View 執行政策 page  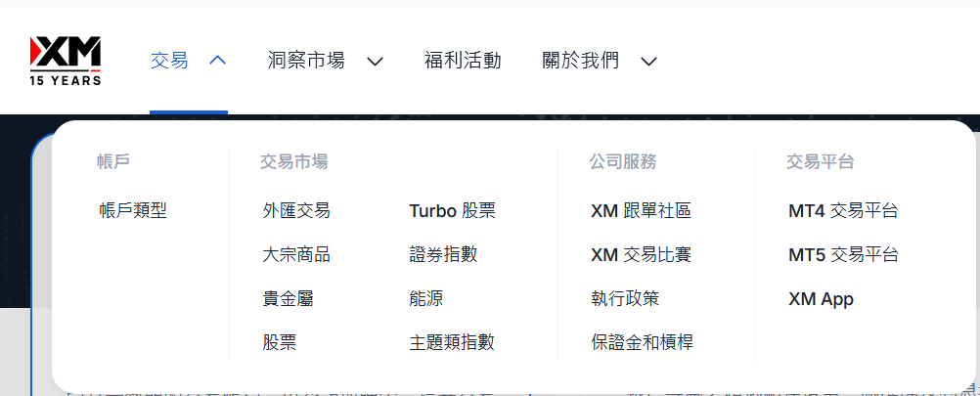tap(625, 298)
